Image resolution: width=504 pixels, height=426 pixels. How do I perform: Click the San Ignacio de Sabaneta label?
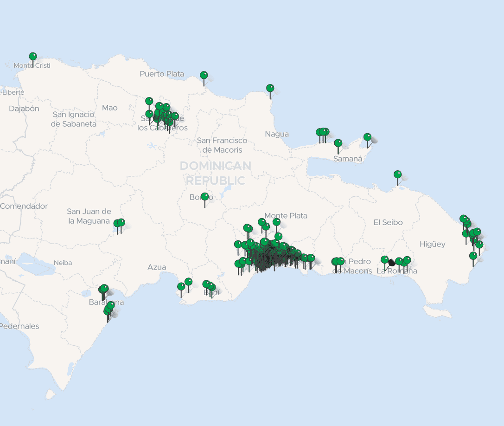(74, 119)
